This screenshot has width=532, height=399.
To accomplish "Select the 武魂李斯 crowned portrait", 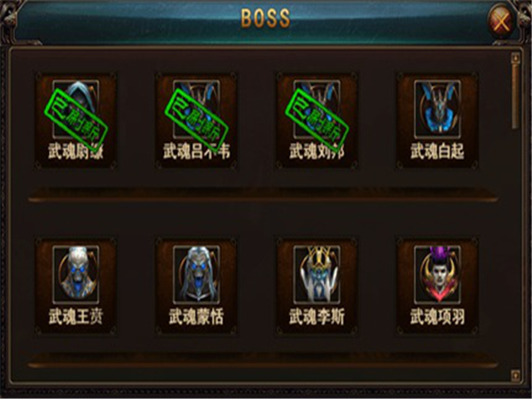I will tap(317, 275).
